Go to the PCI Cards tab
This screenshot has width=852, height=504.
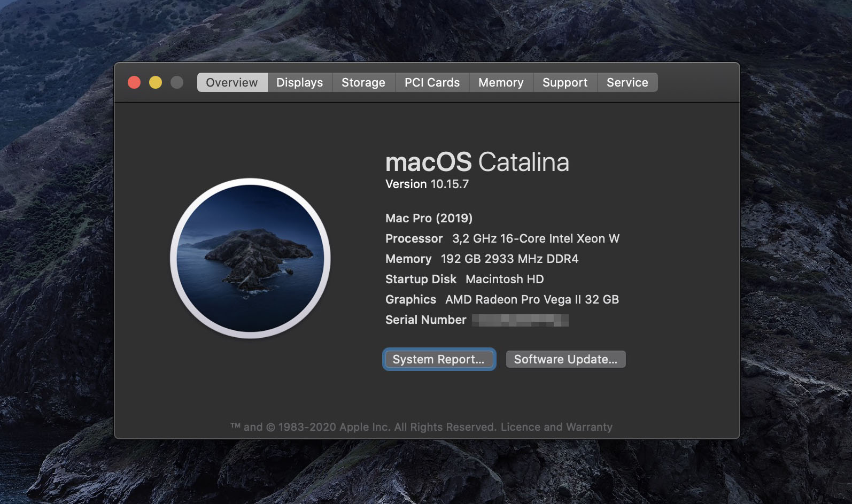[432, 82]
